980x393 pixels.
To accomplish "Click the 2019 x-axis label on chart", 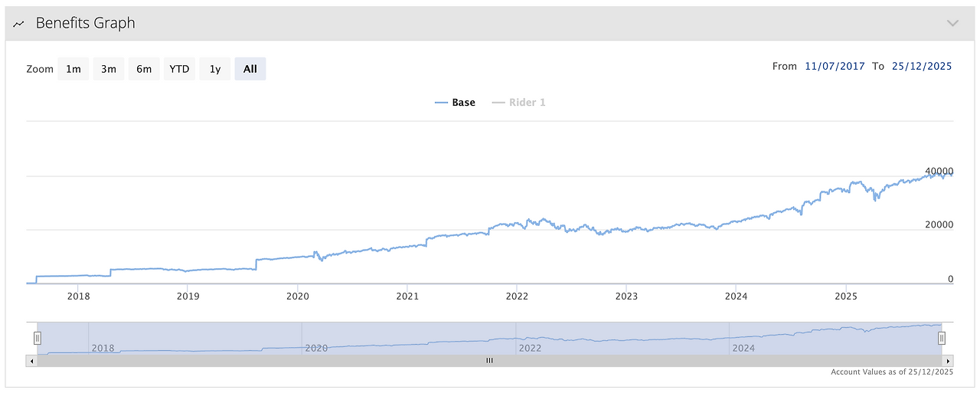I will pyautogui.click(x=188, y=296).
